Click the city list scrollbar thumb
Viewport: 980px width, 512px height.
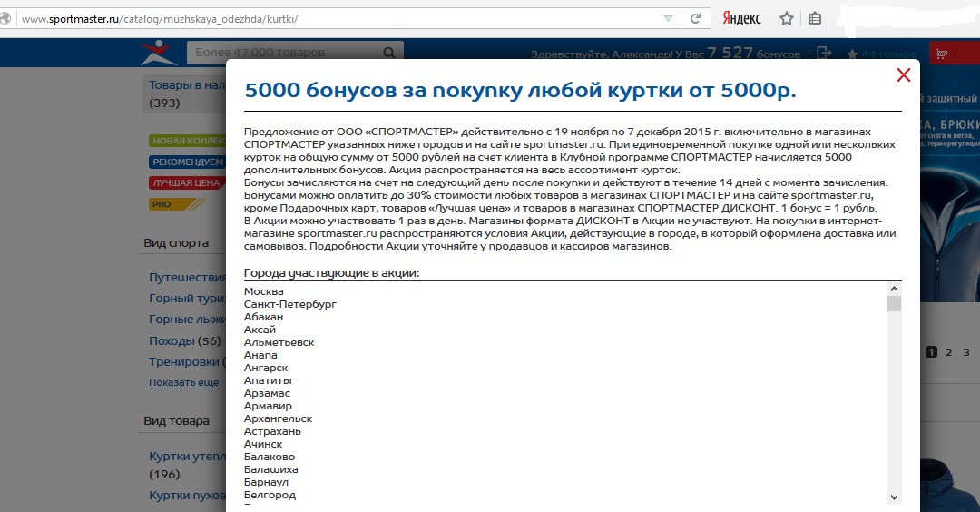click(894, 304)
